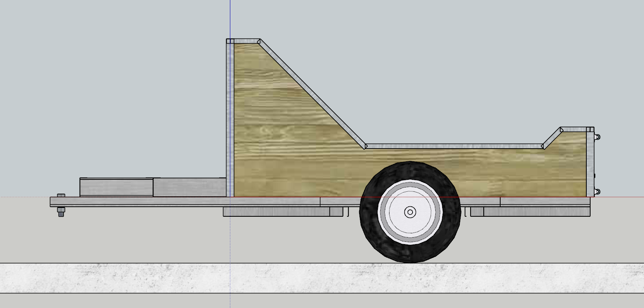Select the white wheel rim

click(x=410, y=212)
